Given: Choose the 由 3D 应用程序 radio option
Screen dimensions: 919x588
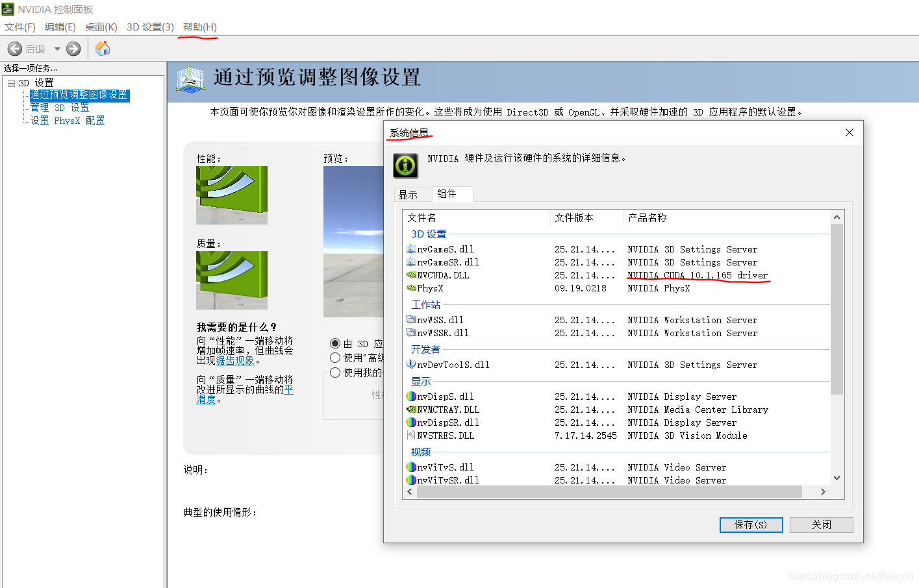Looking at the screenshot, I should click(x=335, y=343).
